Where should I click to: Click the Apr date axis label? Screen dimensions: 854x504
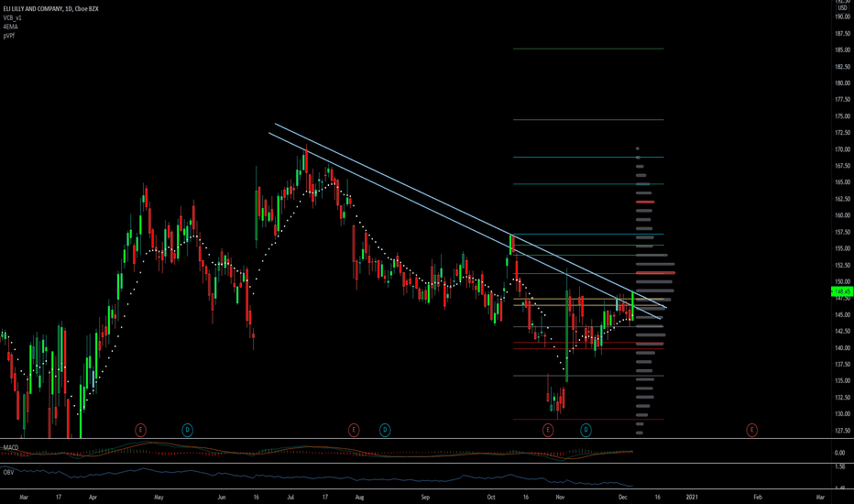click(x=93, y=497)
